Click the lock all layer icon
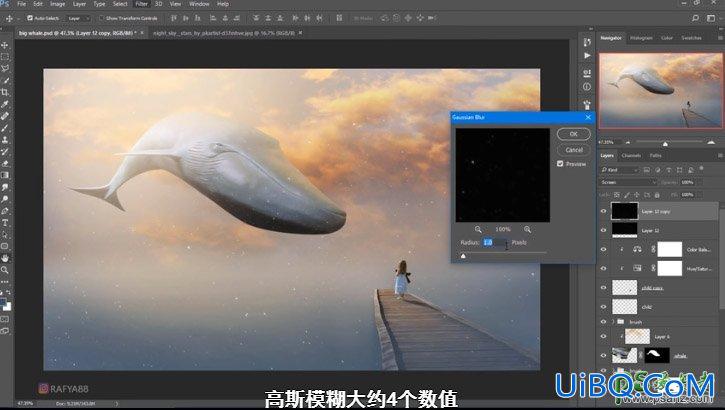725x410 pixels. click(657, 195)
